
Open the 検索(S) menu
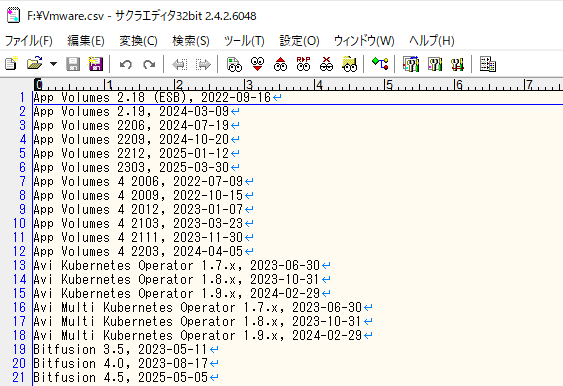click(191, 41)
